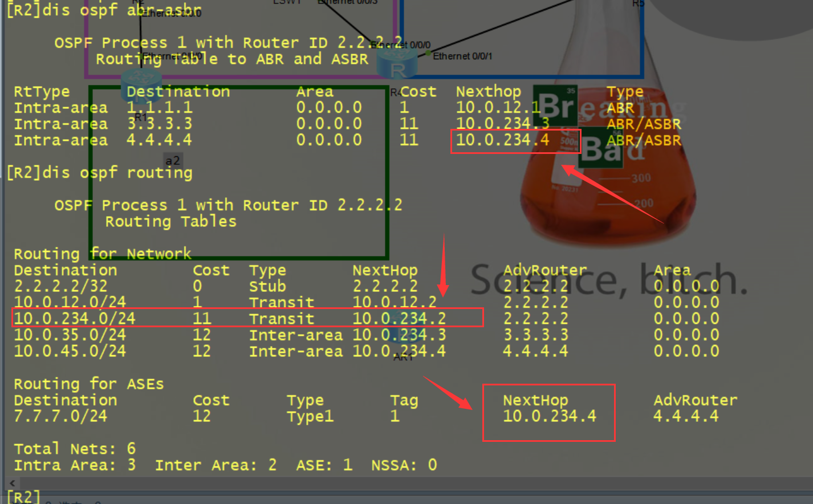Expand the a2 area label marker

tap(172, 160)
